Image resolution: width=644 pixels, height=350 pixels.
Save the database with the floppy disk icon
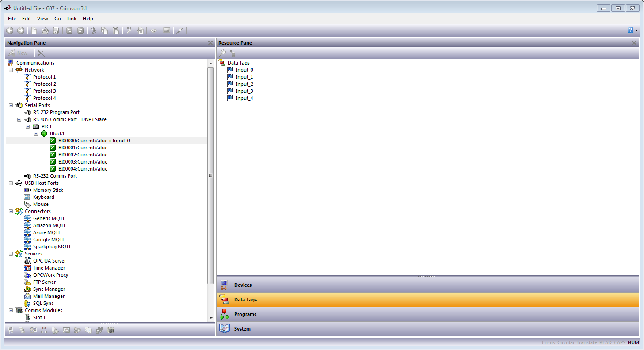tap(56, 30)
